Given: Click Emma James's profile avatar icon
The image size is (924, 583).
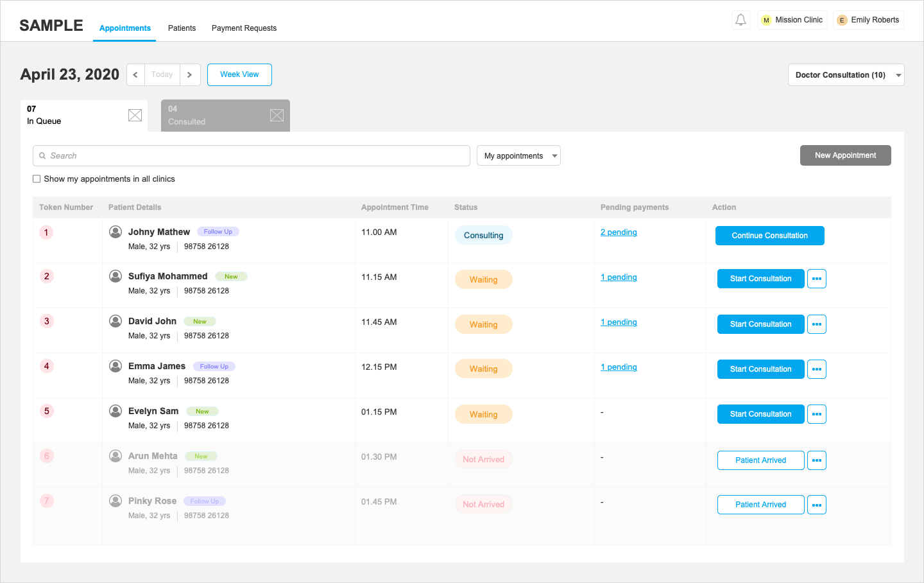Looking at the screenshot, I should tap(116, 366).
